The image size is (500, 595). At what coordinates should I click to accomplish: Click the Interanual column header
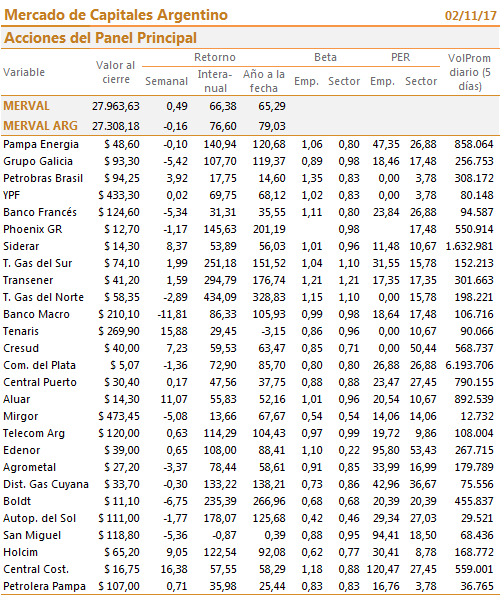(215, 81)
